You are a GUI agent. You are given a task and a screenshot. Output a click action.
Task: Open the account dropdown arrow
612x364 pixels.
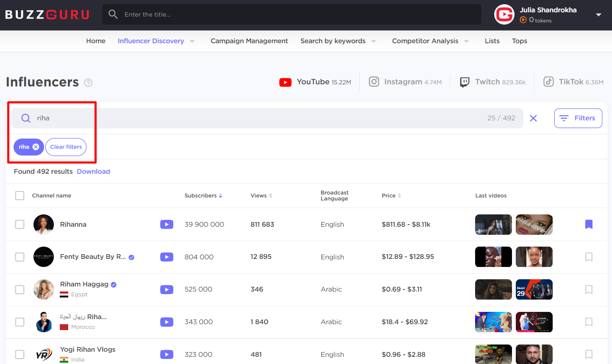598,15
